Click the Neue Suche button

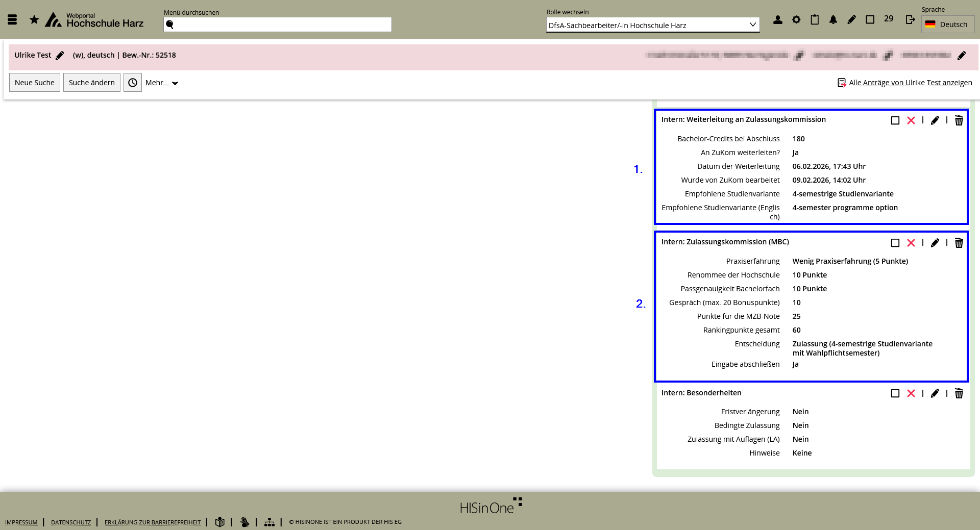click(x=35, y=83)
